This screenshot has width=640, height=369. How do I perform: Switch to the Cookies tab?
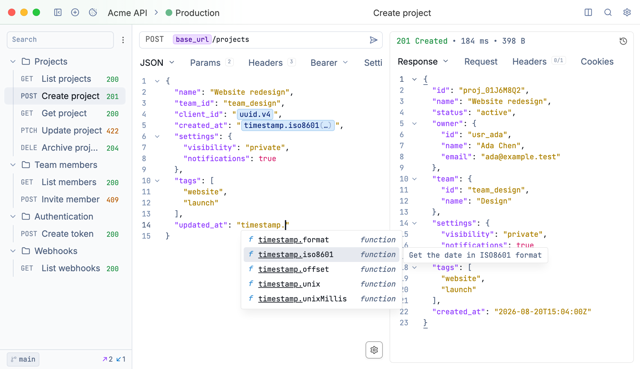coord(597,62)
